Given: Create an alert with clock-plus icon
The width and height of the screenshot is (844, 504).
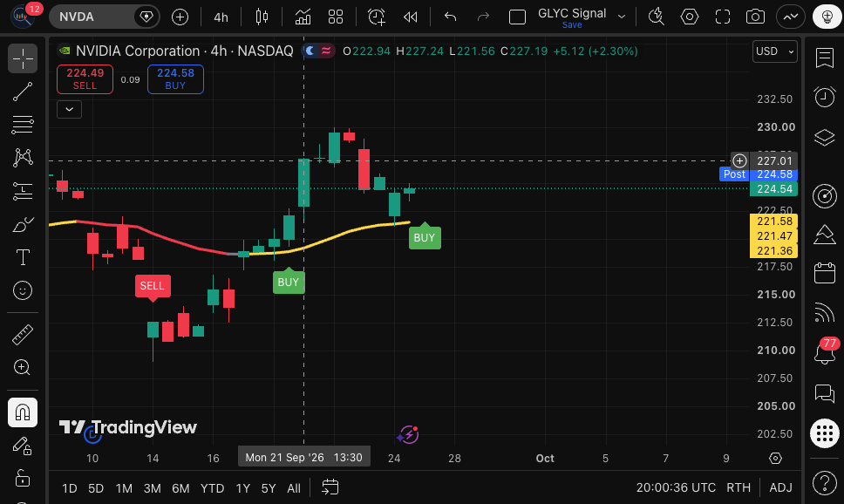Looking at the screenshot, I should pyautogui.click(x=377, y=17).
